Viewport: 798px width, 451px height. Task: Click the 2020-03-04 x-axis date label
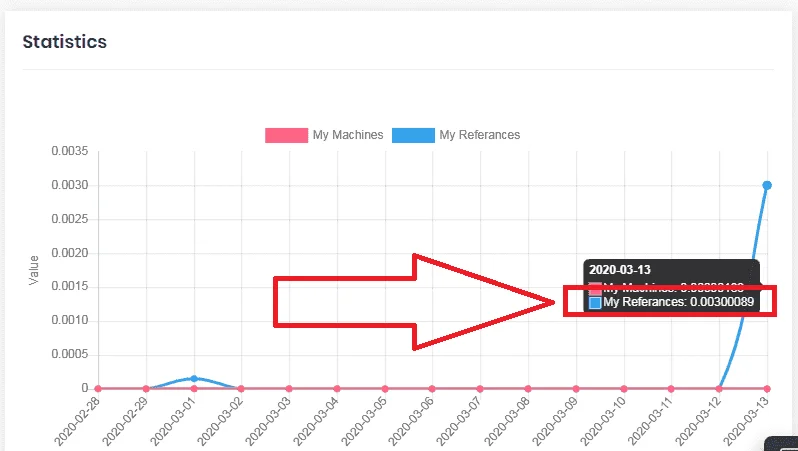click(316, 421)
